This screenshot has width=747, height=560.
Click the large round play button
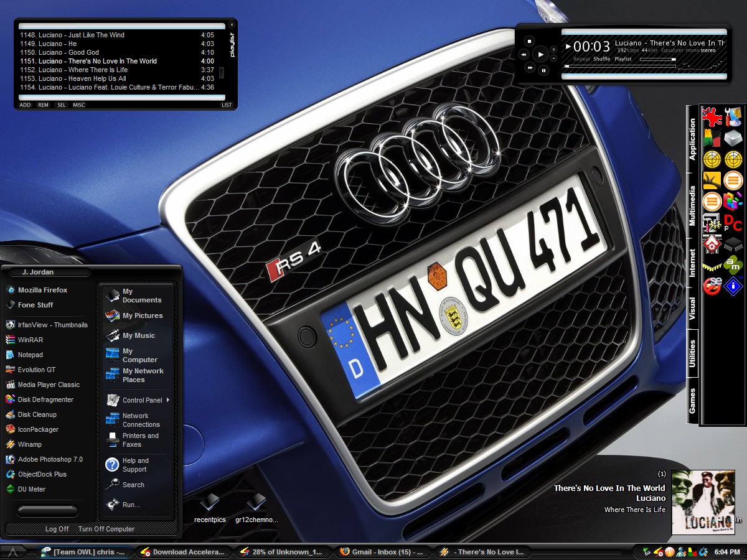[x=540, y=55]
